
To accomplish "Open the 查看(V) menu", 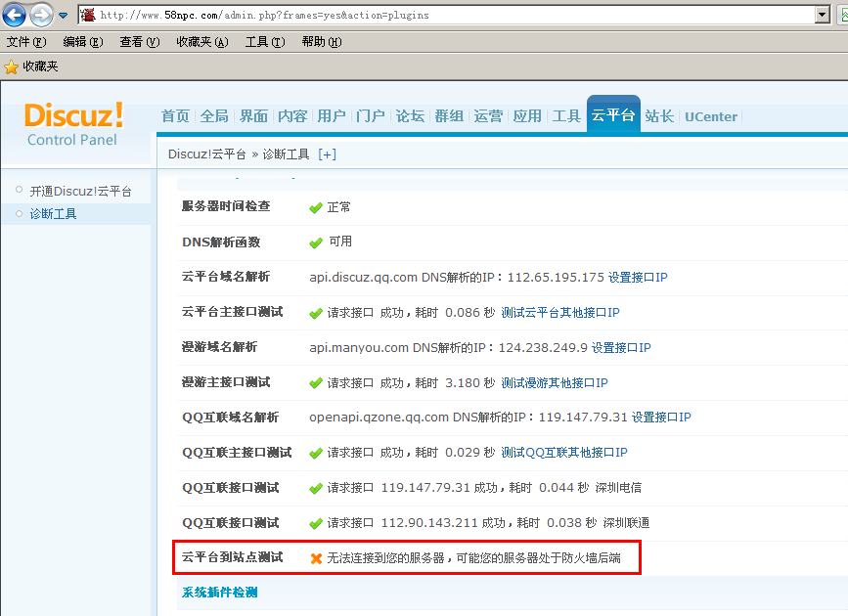I will click(x=140, y=42).
